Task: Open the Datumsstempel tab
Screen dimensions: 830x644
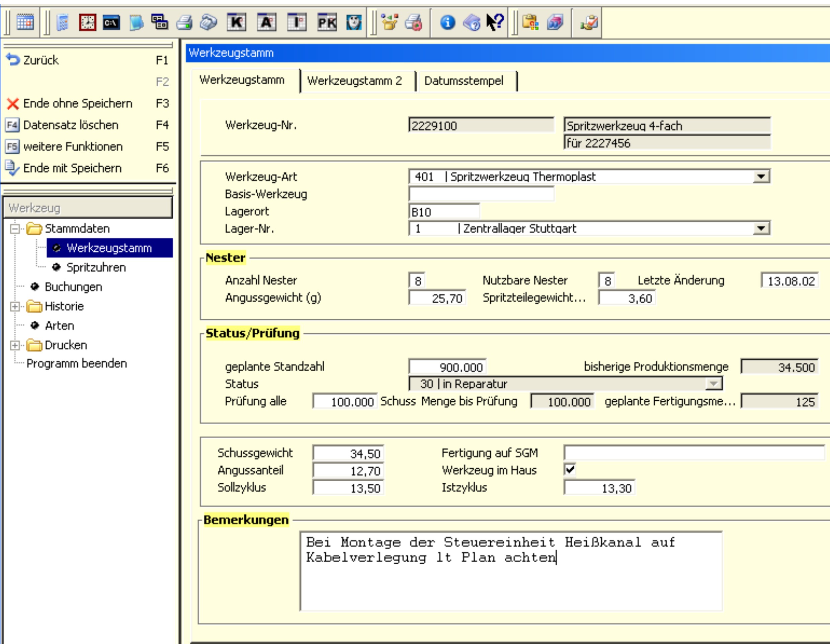Action: [x=464, y=80]
